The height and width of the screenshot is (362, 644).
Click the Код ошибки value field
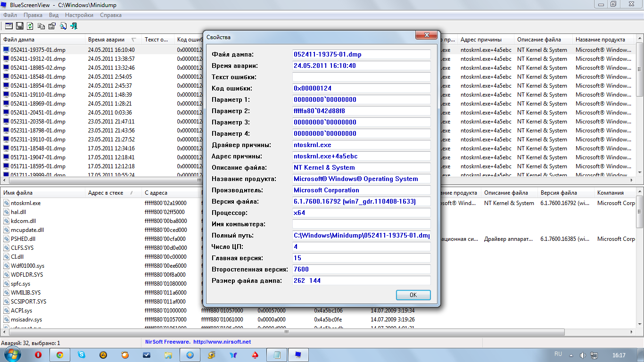(x=361, y=89)
